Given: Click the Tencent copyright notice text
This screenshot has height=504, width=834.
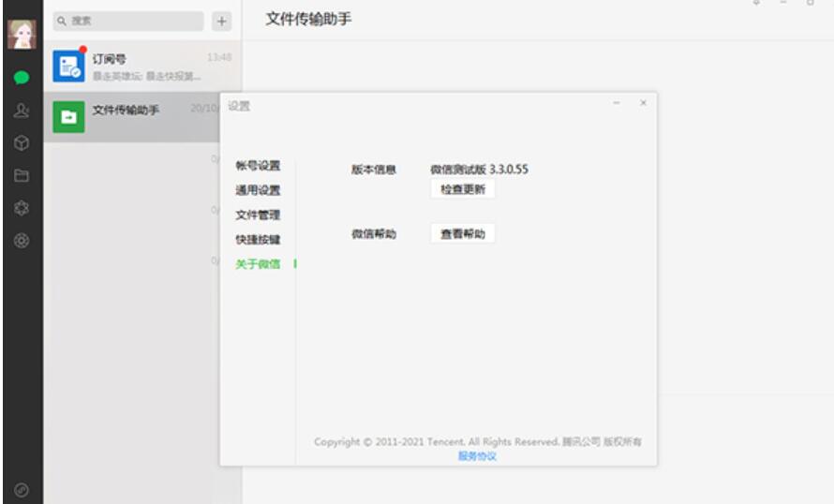Looking at the screenshot, I should [478, 442].
